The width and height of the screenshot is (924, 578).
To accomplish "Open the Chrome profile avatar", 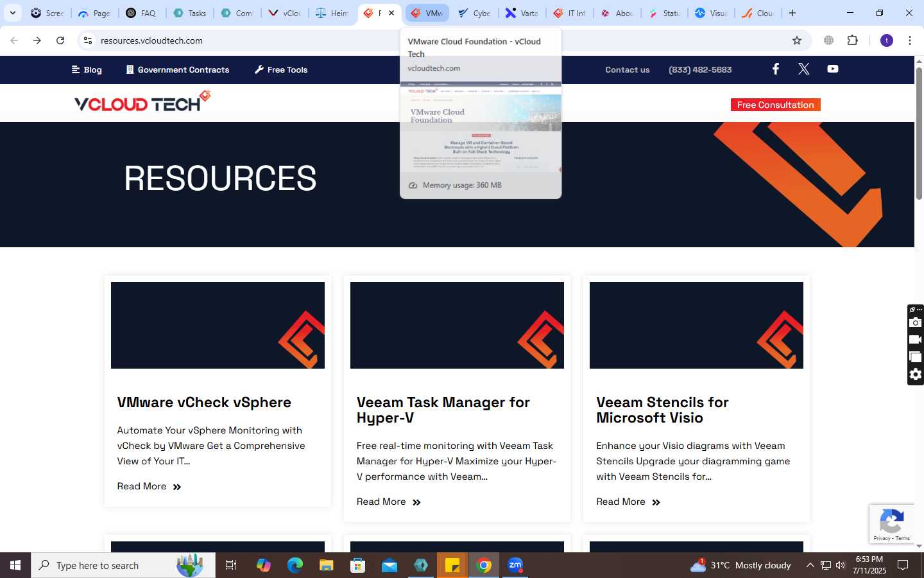I will pos(887,40).
